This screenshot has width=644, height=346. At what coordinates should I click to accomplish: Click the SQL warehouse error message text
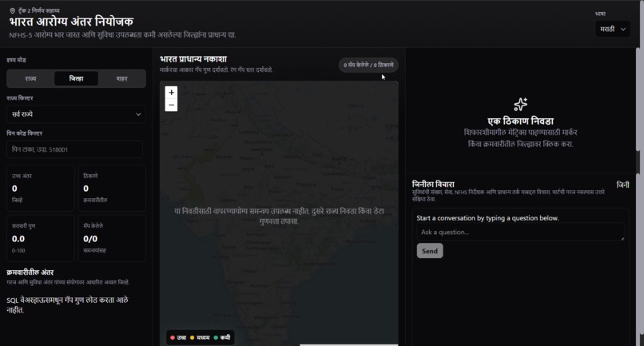[x=67, y=305]
